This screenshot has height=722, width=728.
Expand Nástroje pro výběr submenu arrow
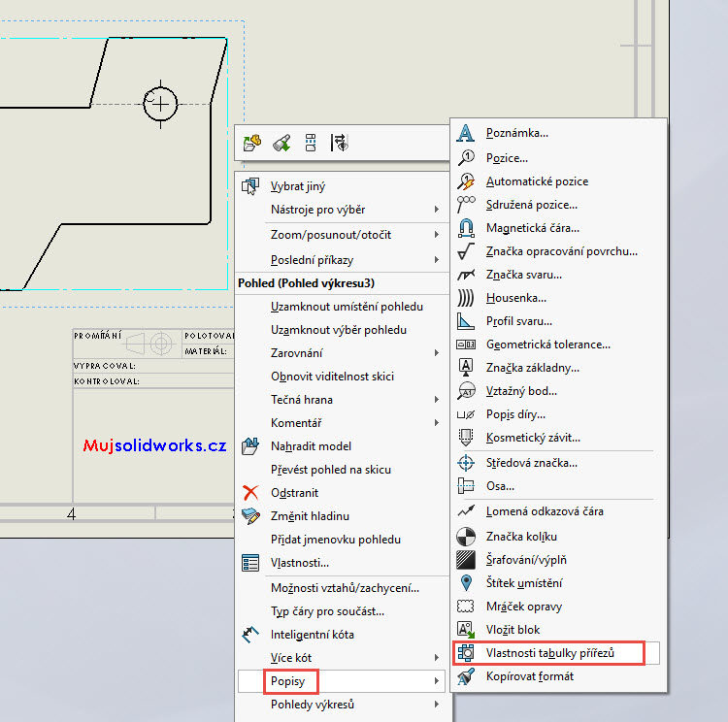(437, 210)
